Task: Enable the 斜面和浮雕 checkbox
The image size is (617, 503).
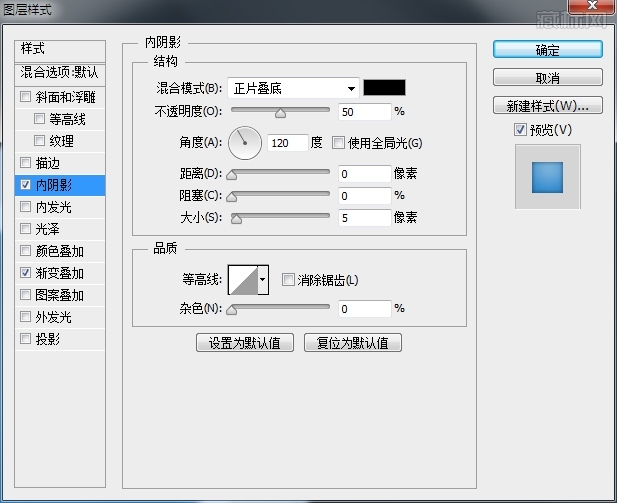Action: click(x=26, y=96)
